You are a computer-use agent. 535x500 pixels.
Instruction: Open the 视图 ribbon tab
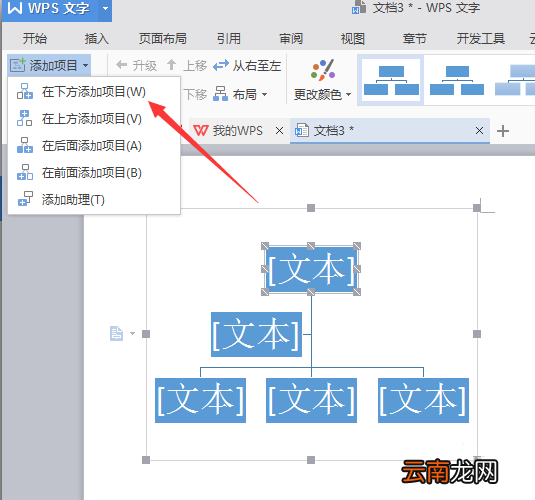pyautogui.click(x=353, y=38)
